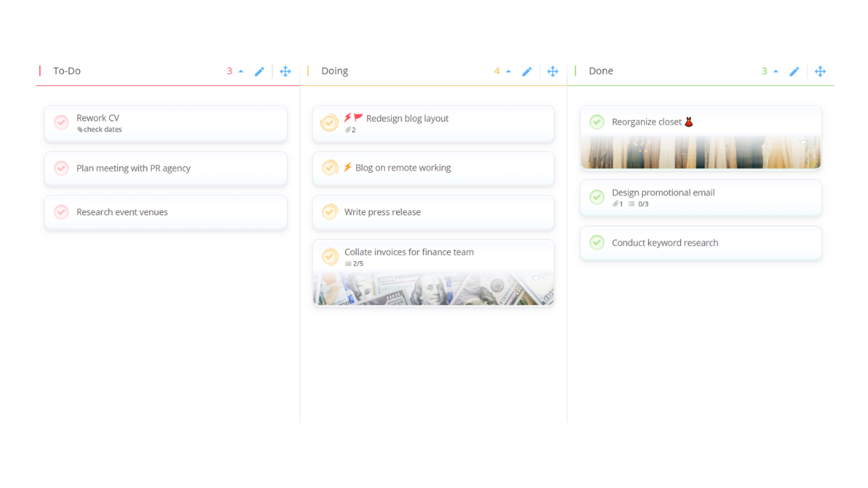This screenshot has width=868, height=488.
Task: Click the red flag on Redesign blog layout
Action: [359, 118]
